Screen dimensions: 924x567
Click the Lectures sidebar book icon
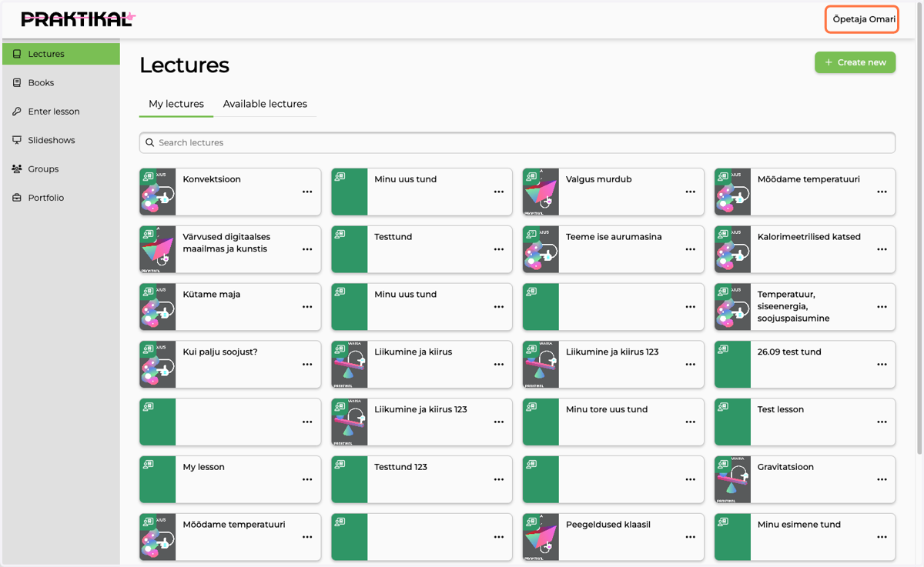pos(17,54)
